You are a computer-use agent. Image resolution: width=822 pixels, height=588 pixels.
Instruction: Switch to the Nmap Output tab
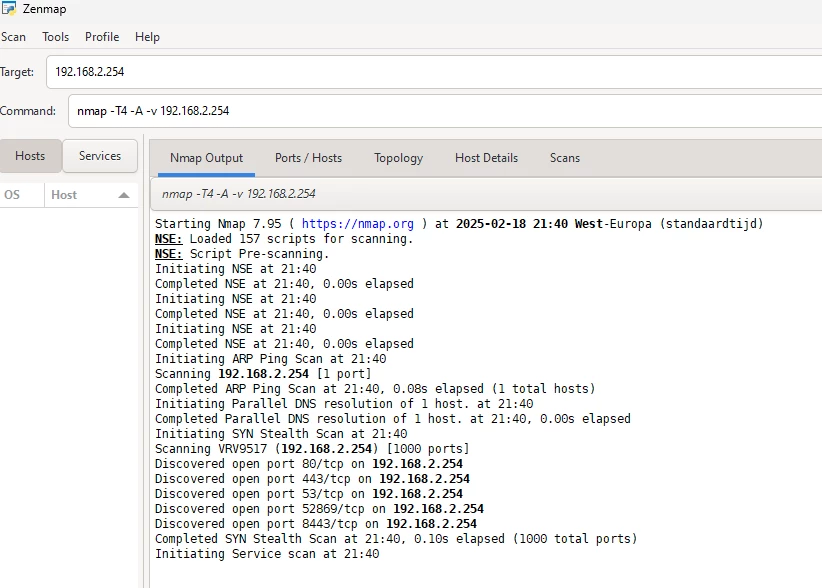pyautogui.click(x=206, y=158)
